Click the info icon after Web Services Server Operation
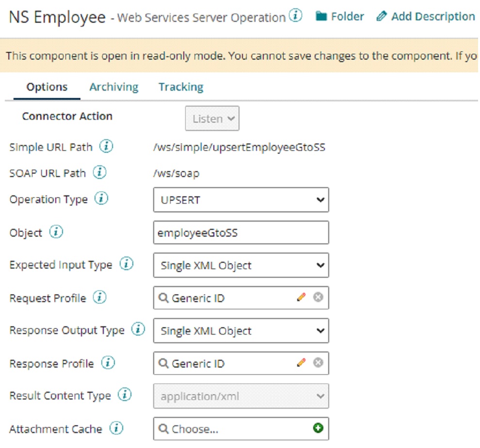 pyautogui.click(x=295, y=14)
